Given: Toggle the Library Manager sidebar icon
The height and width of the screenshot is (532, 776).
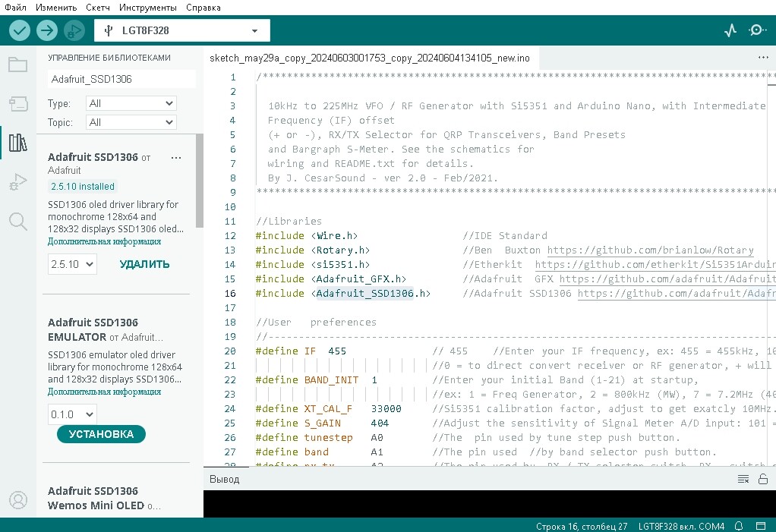Looking at the screenshot, I should click(17, 143).
